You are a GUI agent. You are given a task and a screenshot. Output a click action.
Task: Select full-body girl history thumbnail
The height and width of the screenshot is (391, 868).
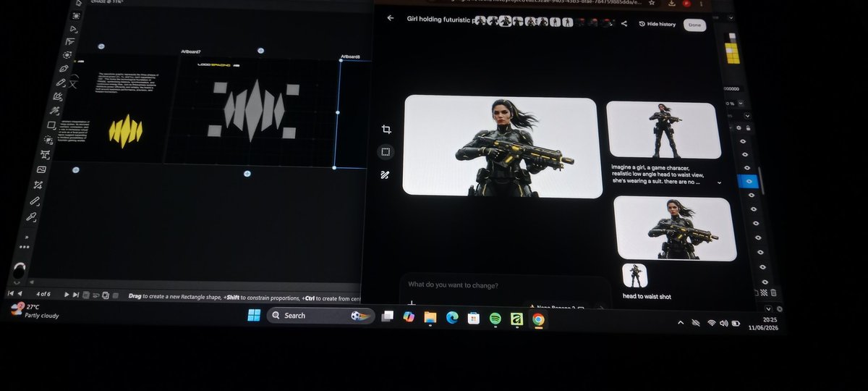click(663, 130)
